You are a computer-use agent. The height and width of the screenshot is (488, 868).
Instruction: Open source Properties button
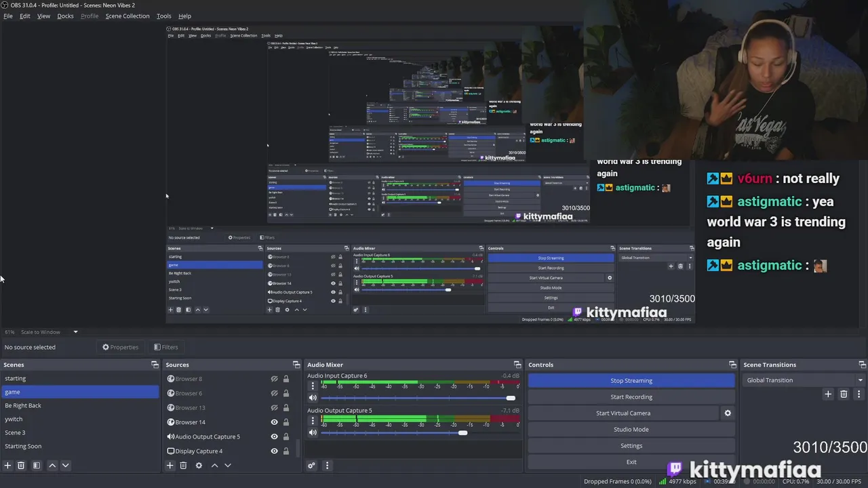coord(121,347)
